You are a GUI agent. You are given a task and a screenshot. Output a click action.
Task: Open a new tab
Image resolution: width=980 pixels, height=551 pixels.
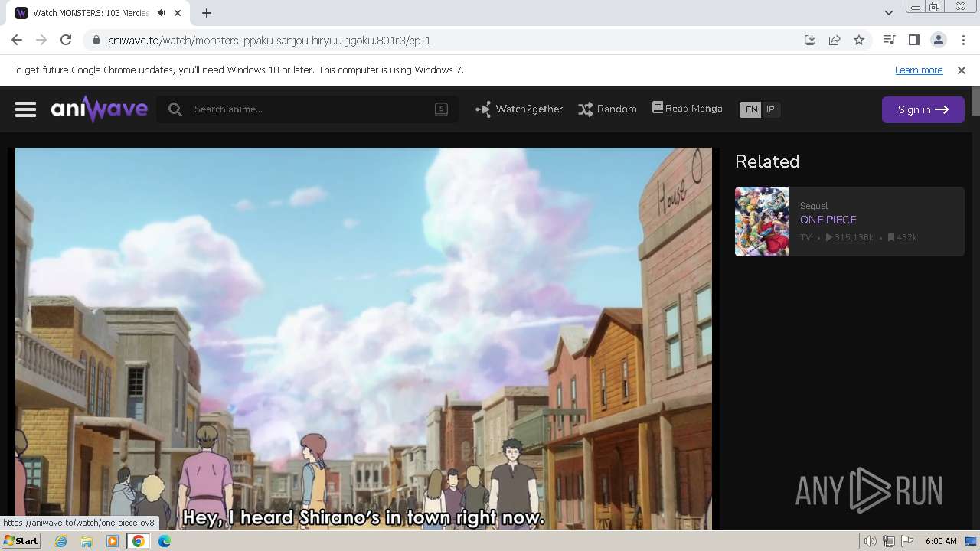207,13
